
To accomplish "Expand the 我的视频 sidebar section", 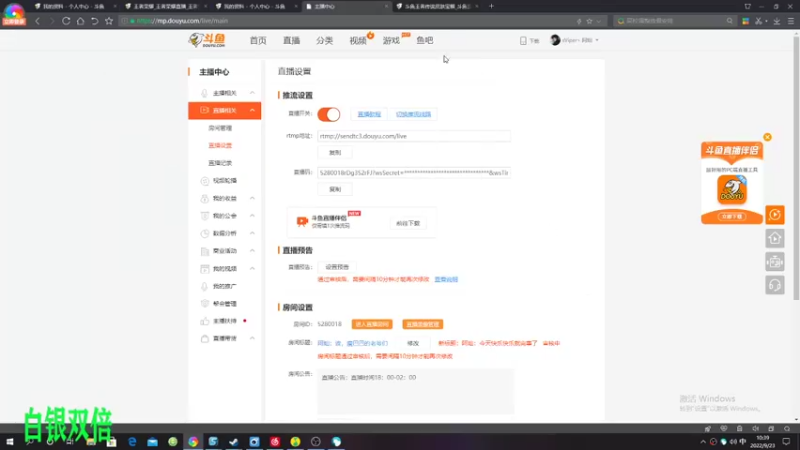I will click(252, 268).
